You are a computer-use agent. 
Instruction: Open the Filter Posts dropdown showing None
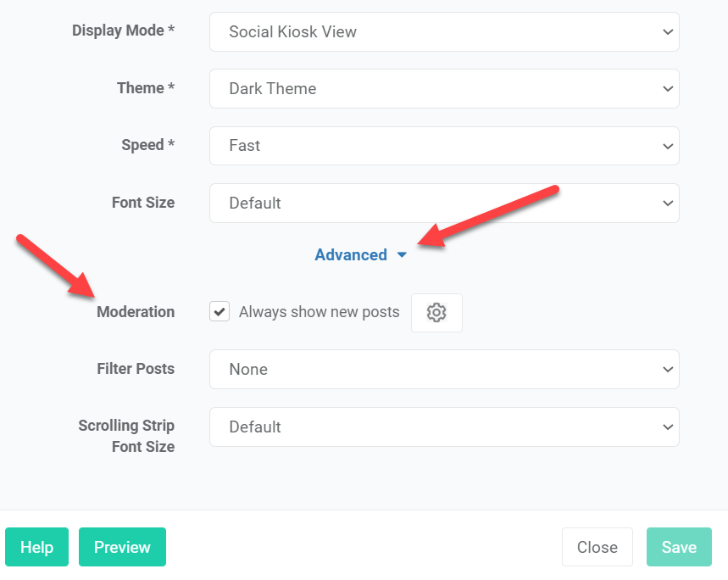(x=444, y=369)
